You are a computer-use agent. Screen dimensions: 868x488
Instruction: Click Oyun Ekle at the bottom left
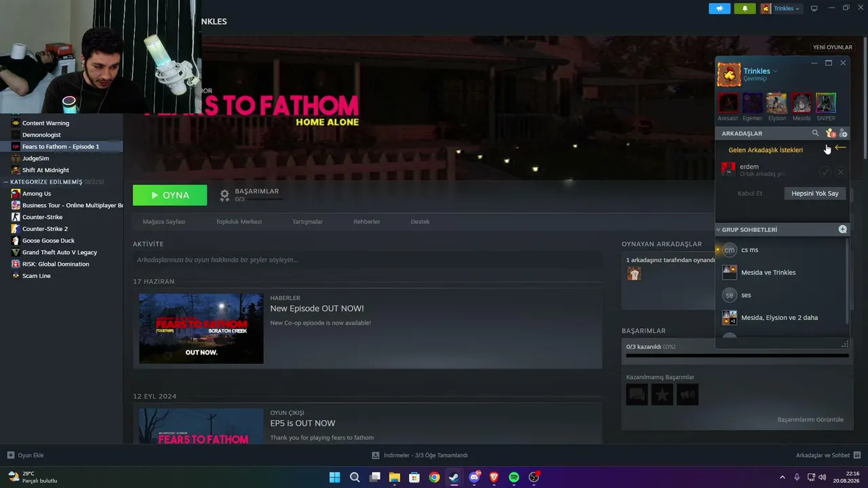pyautogui.click(x=25, y=455)
